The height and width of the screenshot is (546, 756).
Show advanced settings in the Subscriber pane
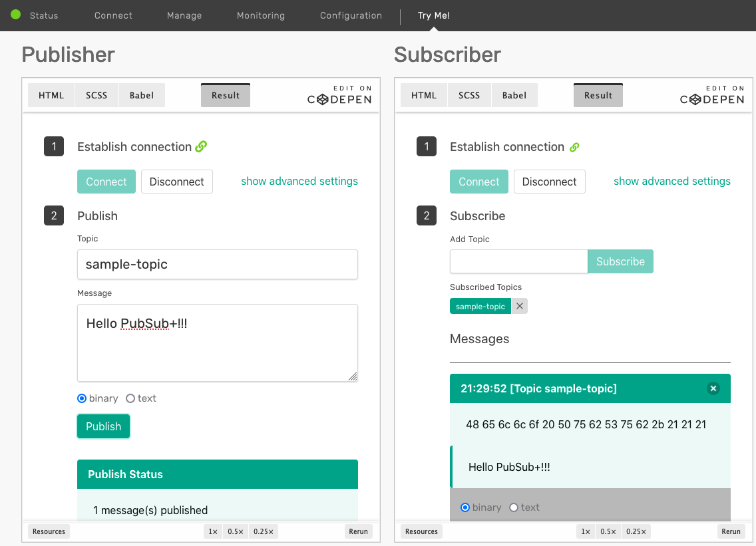point(671,181)
